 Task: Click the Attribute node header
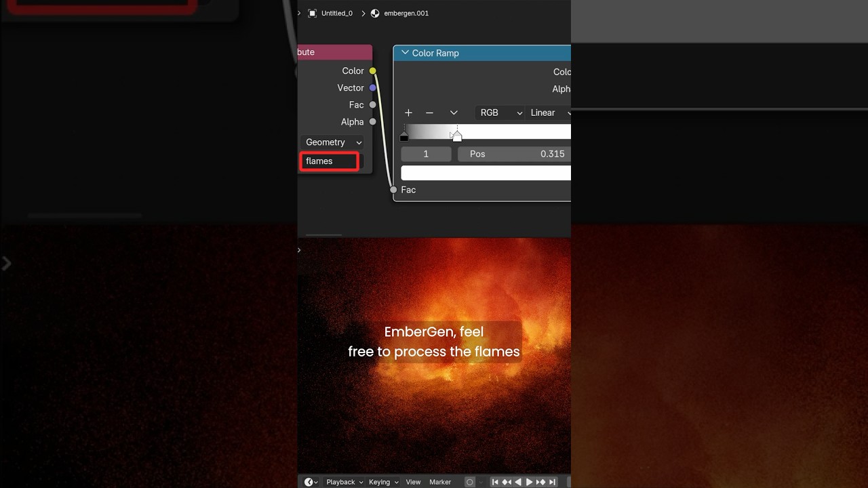pyautogui.click(x=335, y=52)
